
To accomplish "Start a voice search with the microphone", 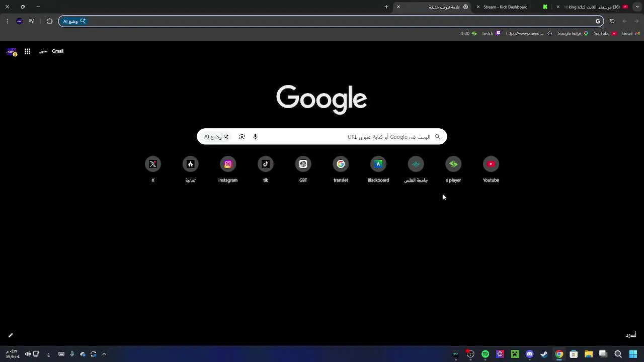I will click(255, 137).
